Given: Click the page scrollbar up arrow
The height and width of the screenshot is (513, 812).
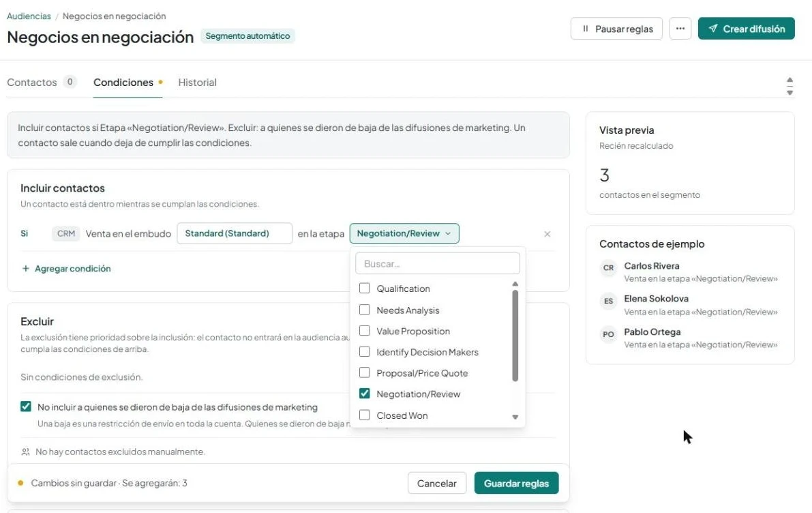Looking at the screenshot, I should (790, 80).
